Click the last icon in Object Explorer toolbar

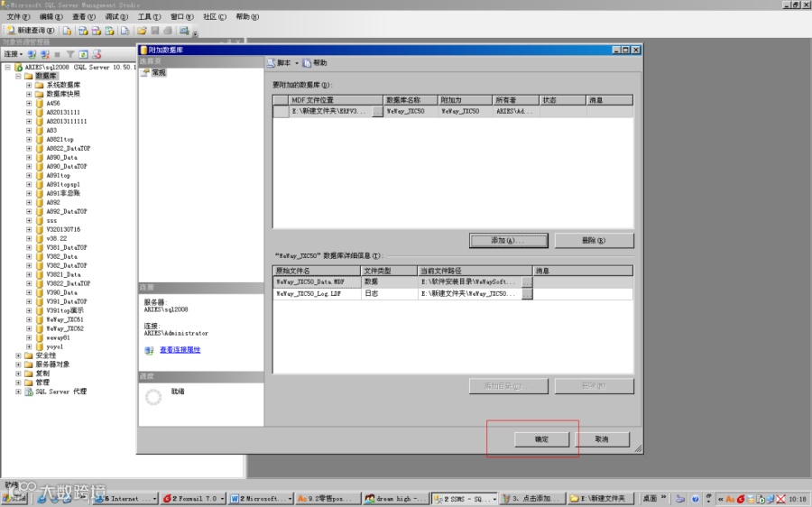[97, 54]
